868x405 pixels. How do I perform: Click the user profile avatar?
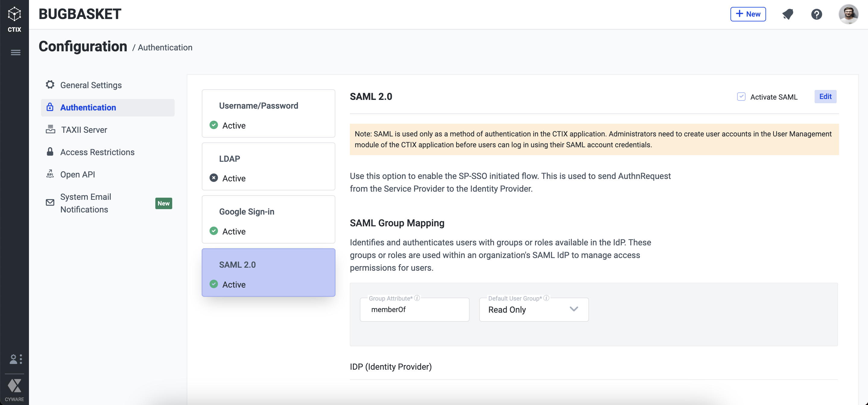[848, 14]
